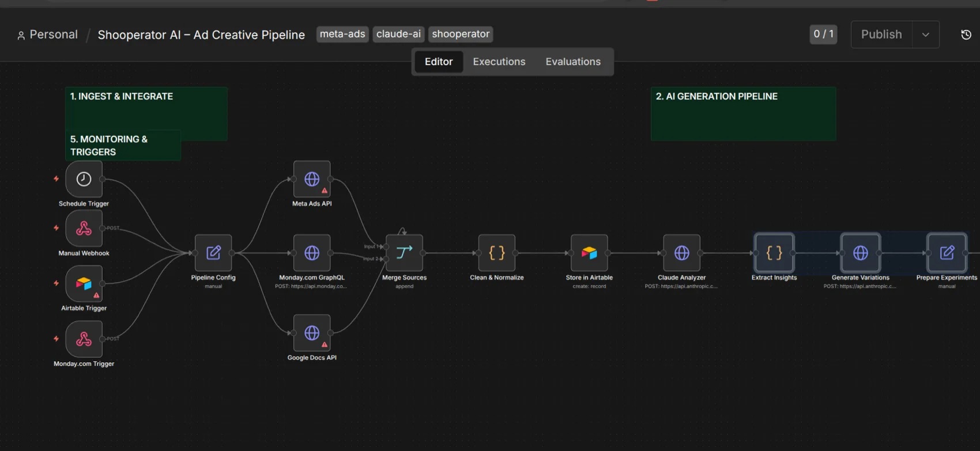Image resolution: width=980 pixels, height=451 pixels.
Task: Click the Merge Sources Input 2 connector
Action: 386,259
